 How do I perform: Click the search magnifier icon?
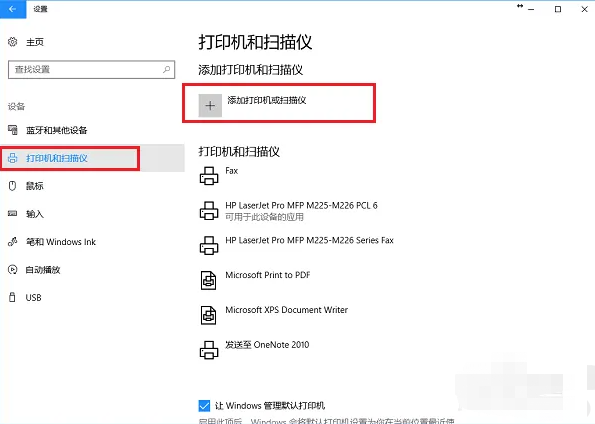click(166, 69)
